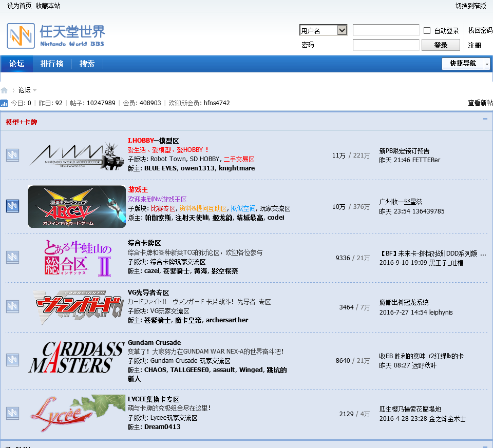The image size is (493, 448).
Task: Click the 登录 button
Action: coord(441,45)
